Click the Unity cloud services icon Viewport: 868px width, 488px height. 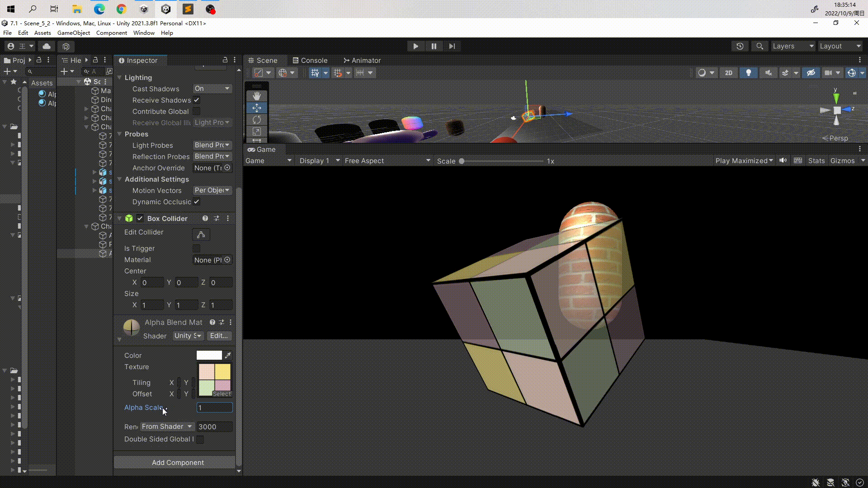tap(46, 46)
